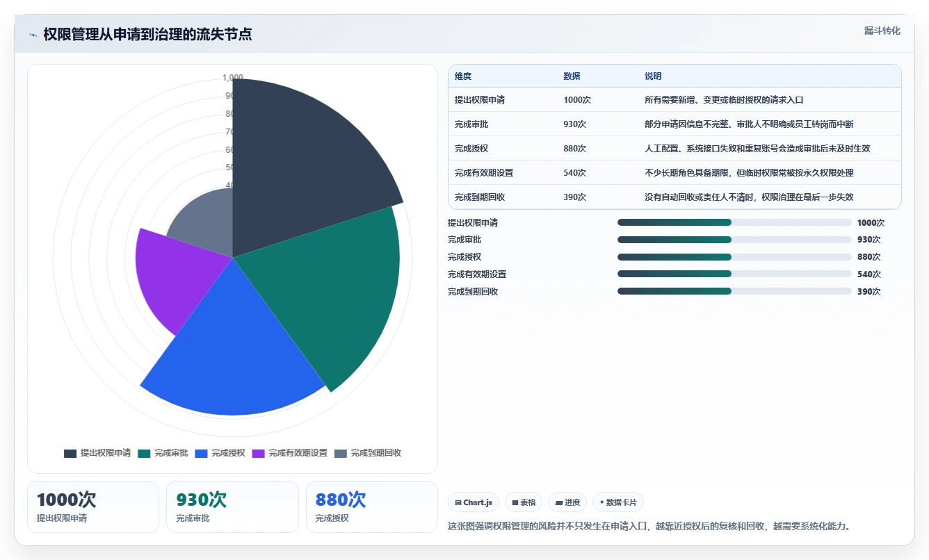Click the gray 完成到期回收 chart segment
Screen dimensions: 929x560
point(205,222)
